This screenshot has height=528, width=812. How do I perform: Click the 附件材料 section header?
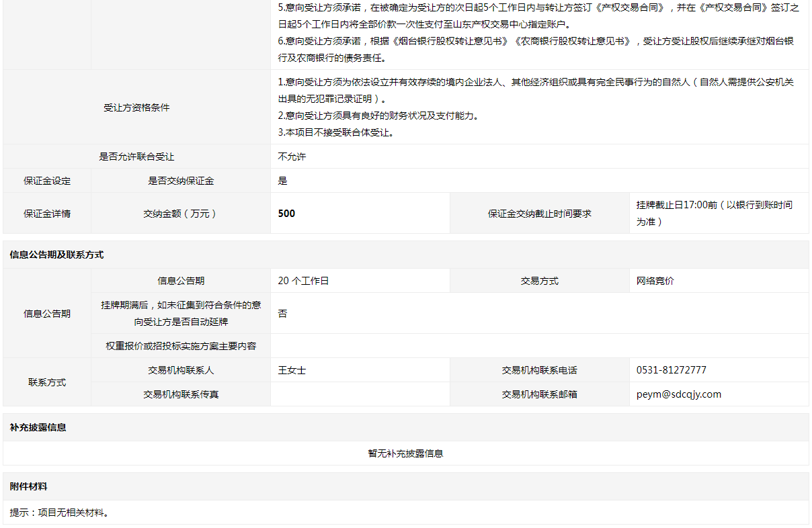pyautogui.click(x=28, y=486)
